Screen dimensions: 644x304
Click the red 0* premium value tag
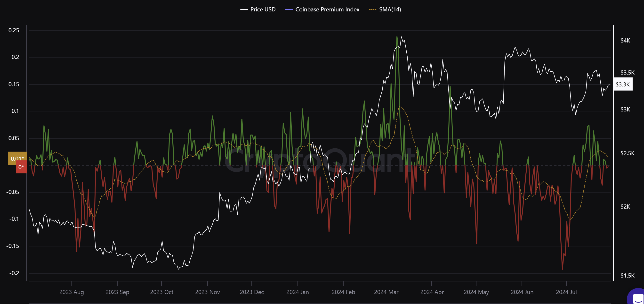click(x=21, y=167)
